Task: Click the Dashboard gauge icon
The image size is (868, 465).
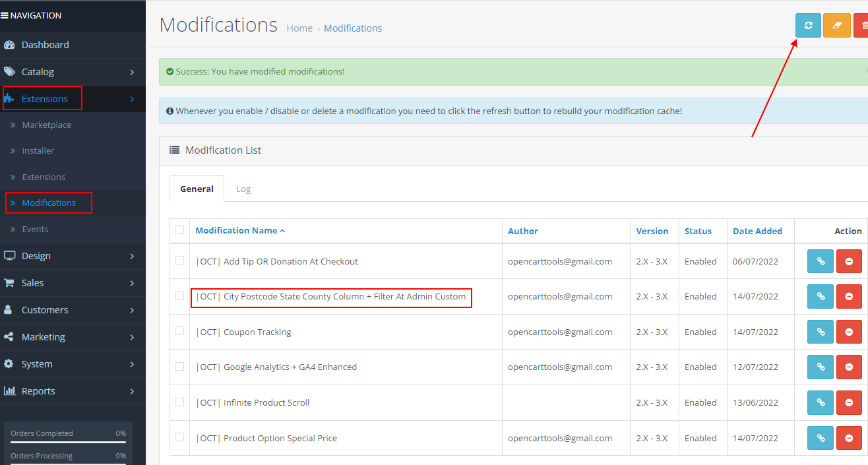Action: [x=9, y=45]
